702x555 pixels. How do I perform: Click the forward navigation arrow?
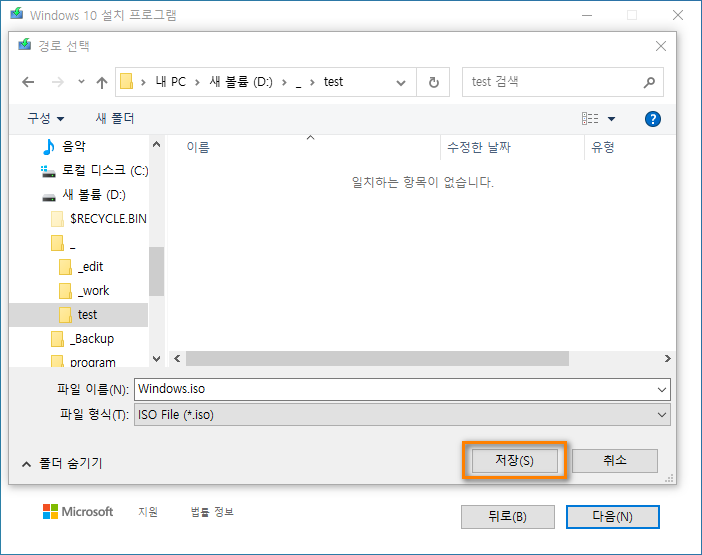click(58, 82)
